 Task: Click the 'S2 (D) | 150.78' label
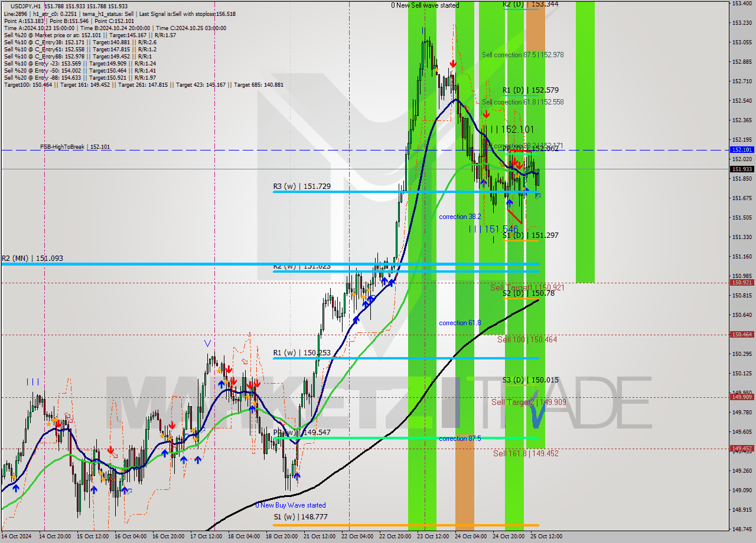pyautogui.click(x=528, y=293)
